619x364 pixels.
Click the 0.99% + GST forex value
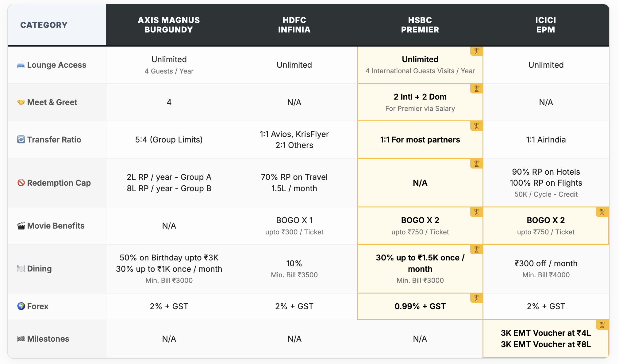pos(420,306)
